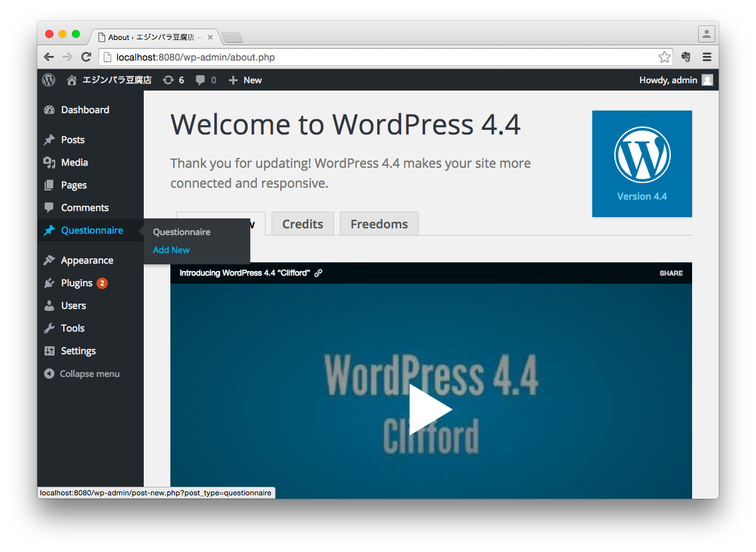Click the Collapse menu arrow icon
The image size is (756, 552).
[49, 374]
